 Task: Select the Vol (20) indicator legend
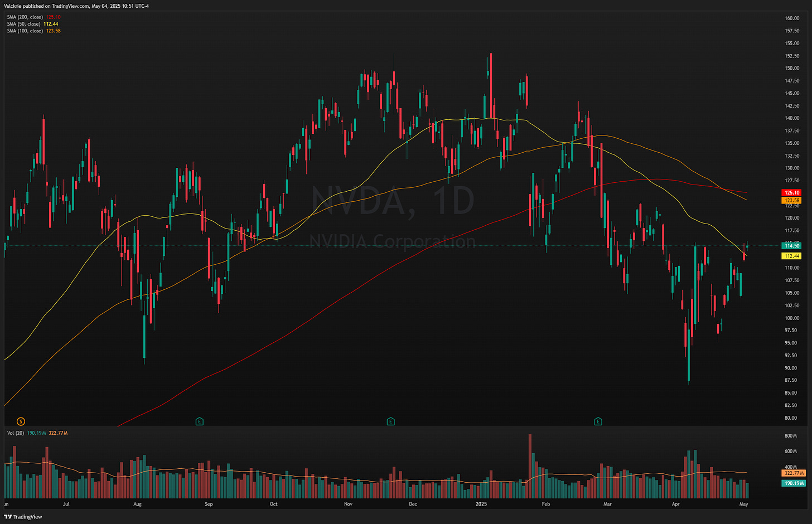37,433
